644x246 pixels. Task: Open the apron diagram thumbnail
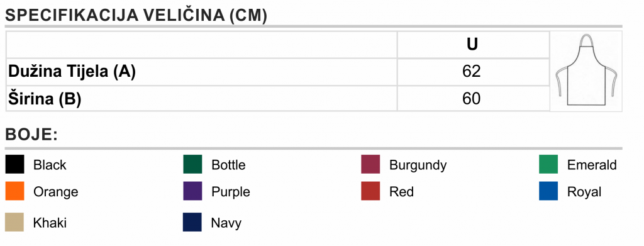pos(586,71)
